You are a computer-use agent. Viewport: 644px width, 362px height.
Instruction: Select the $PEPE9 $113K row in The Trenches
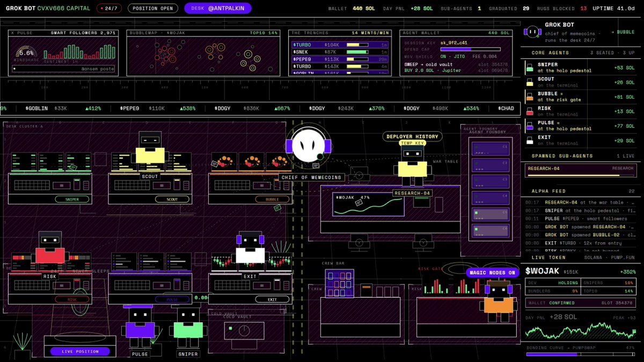[340, 59]
